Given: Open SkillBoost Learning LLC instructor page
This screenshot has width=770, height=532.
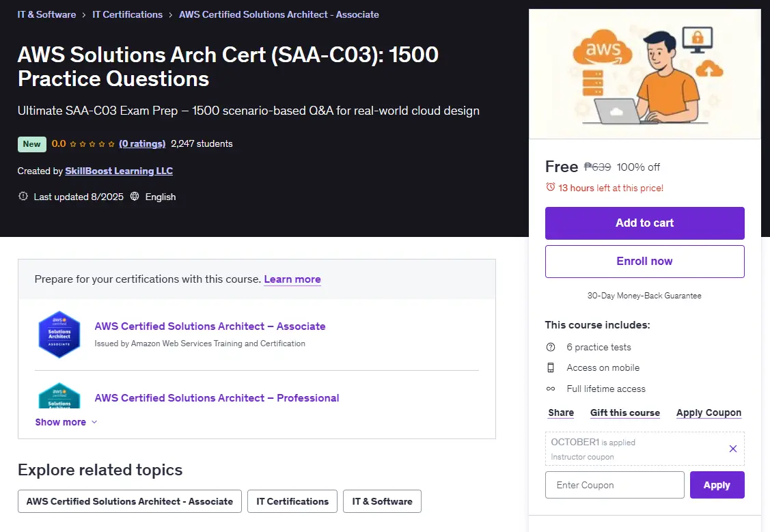Looking at the screenshot, I should (x=119, y=171).
